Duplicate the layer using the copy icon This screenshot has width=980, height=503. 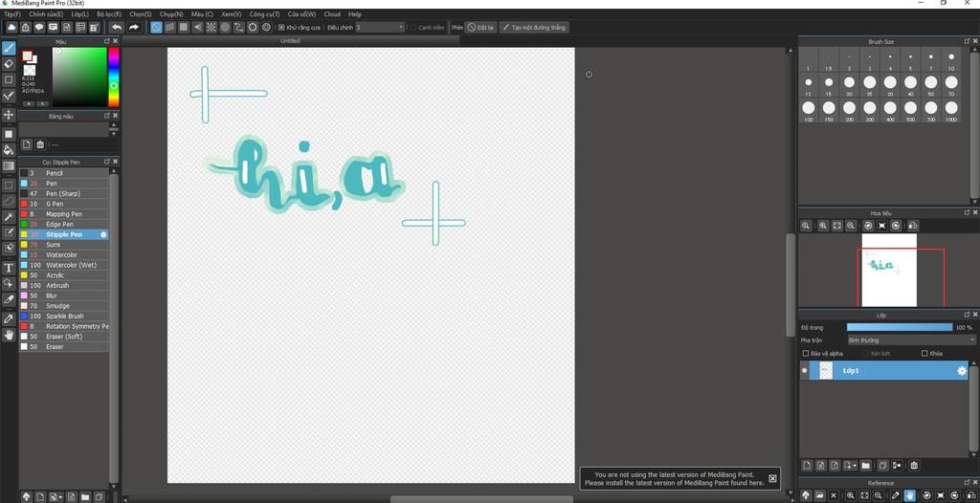882,466
